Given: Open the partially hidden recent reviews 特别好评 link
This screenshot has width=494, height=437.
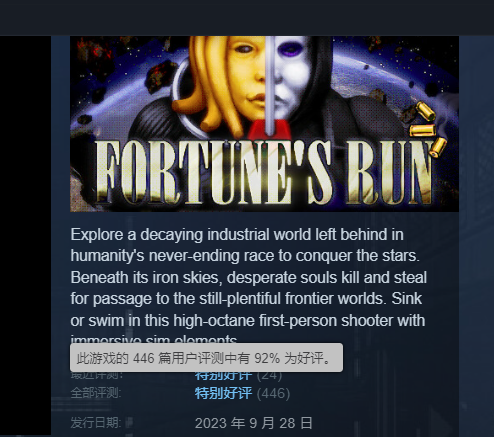Looking at the screenshot, I should 223,376.
